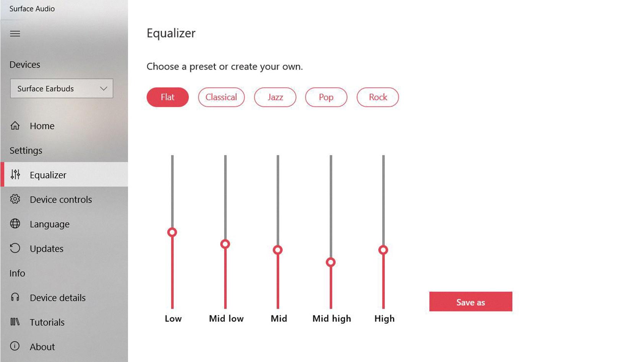Click the Device details headphones icon
This screenshot has height=362, width=644.
pyautogui.click(x=15, y=297)
